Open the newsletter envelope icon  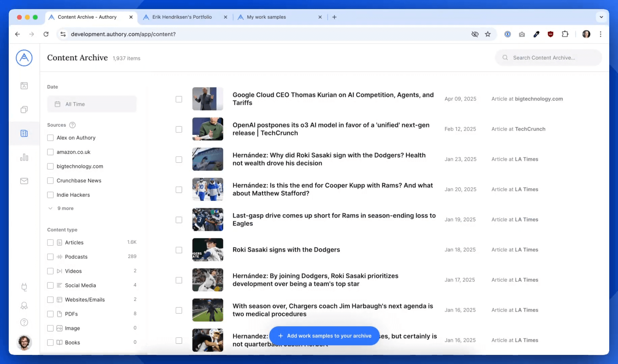tap(24, 181)
